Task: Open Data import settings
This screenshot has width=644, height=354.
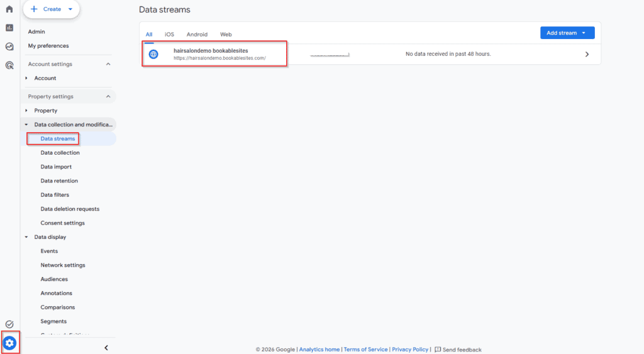Action: (56, 167)
